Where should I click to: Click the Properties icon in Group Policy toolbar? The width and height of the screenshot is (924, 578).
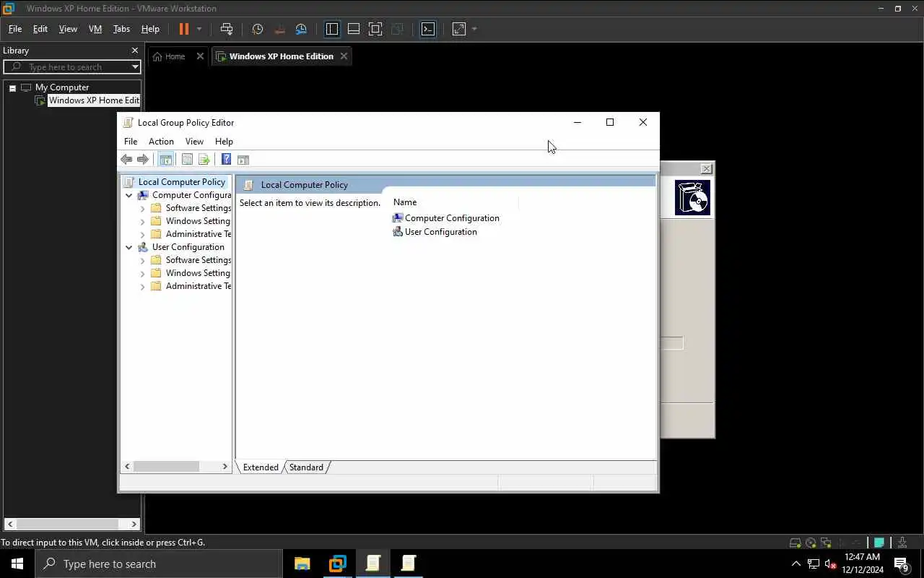[x=187, y=160]
